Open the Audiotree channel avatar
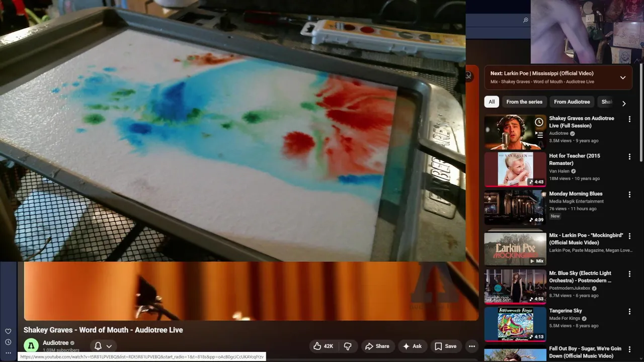The width and height of the screenshot is (644, 362). coord(31,346)
